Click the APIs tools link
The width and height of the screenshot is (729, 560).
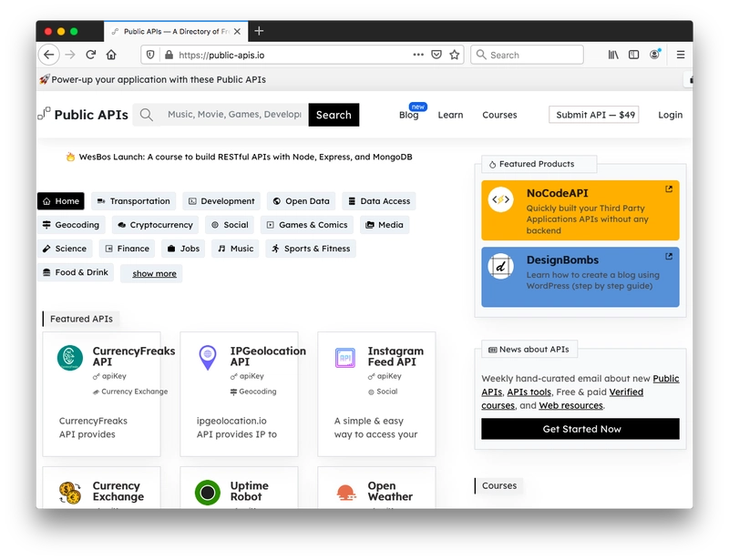529,392
